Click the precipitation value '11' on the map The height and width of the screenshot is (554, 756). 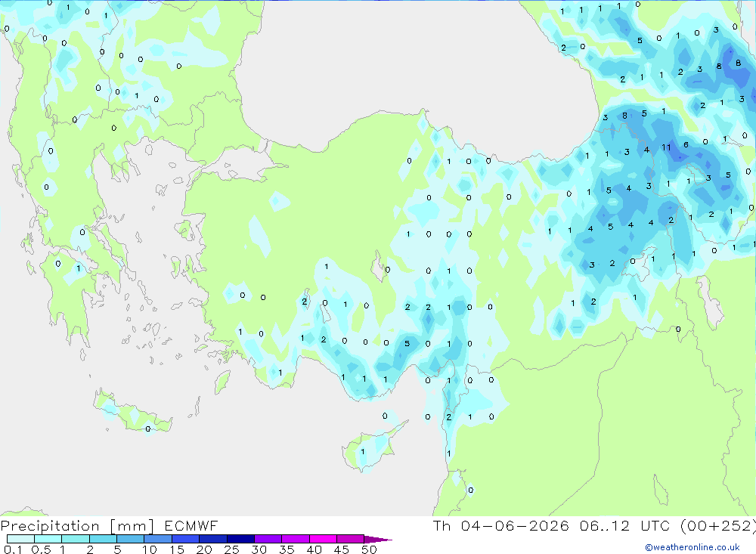pyautogui.click(x=666, y=147)
